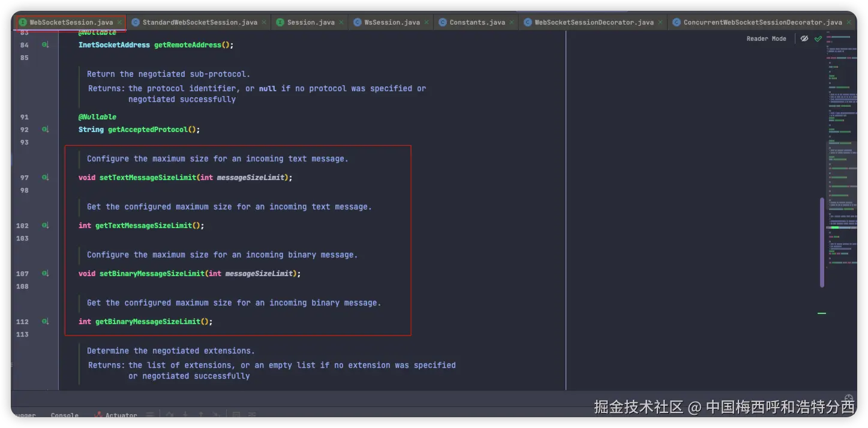Close the ConcurrentWebSocketSessionDecorator.java tab

(848, 22)
